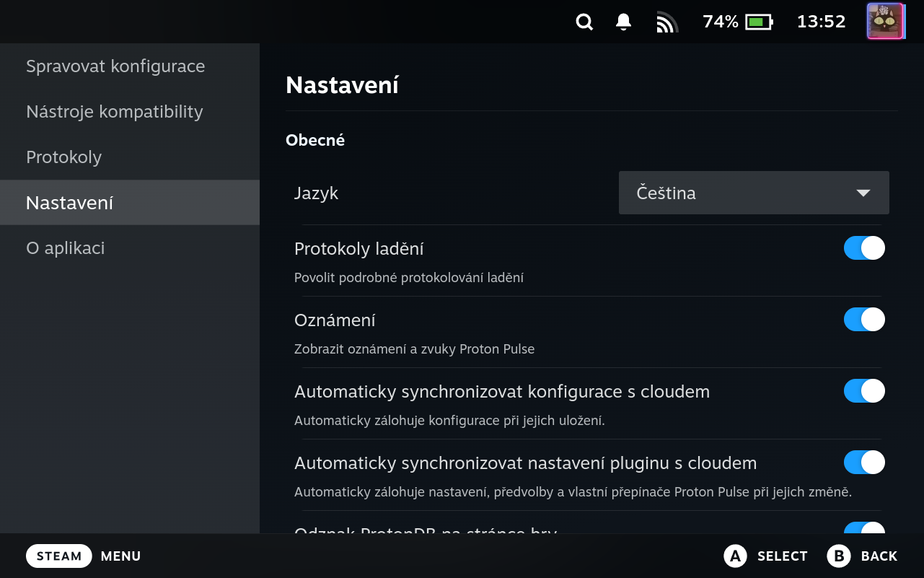Toggle Protokoly ladění switch off

(x=864, y=248)
